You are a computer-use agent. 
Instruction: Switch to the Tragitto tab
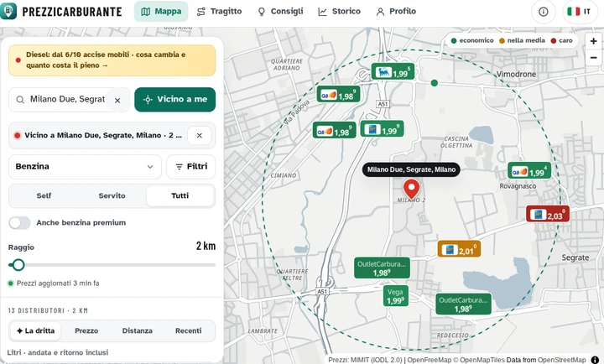point(219,12)
